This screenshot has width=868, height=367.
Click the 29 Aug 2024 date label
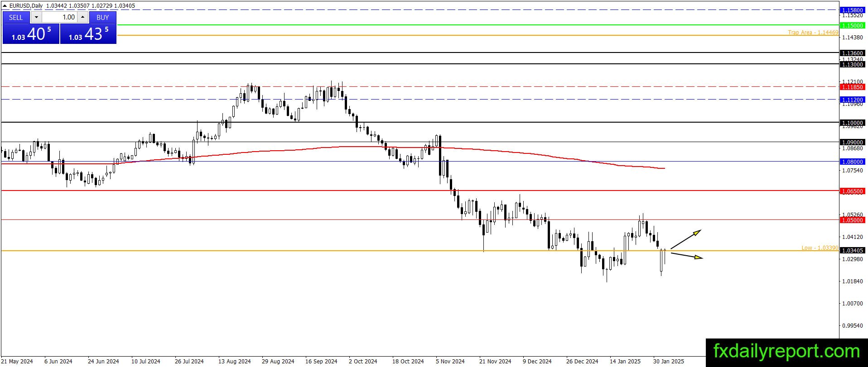click(278, 361)
